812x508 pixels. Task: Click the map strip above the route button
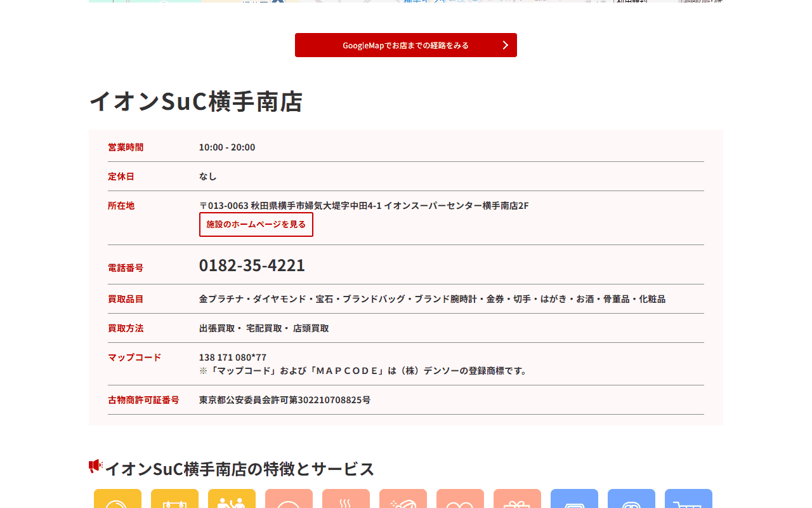pyautogui.click(x=406, y=1)
